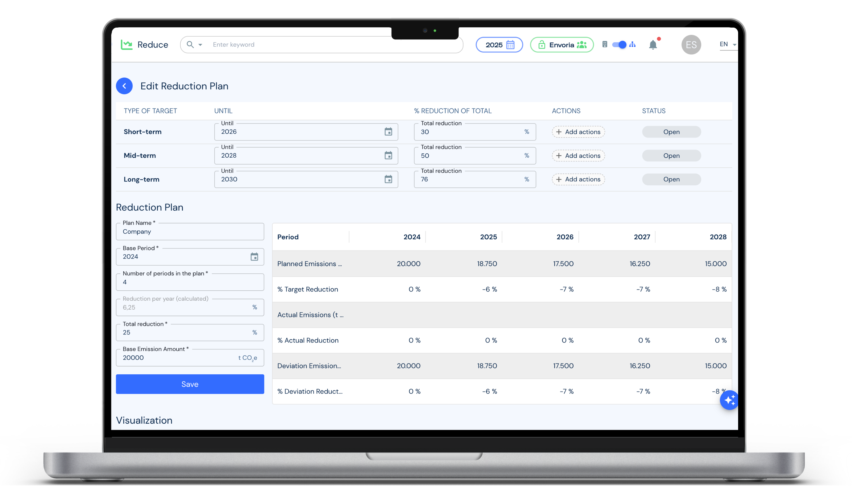Click the organization hierarchy icon

[632, 45]
